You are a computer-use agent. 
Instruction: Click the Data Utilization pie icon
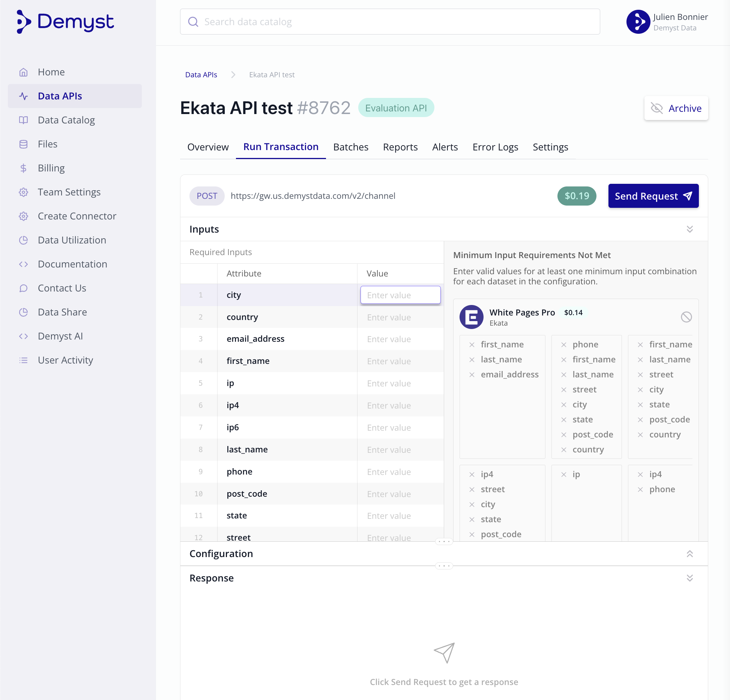(23, 240)
